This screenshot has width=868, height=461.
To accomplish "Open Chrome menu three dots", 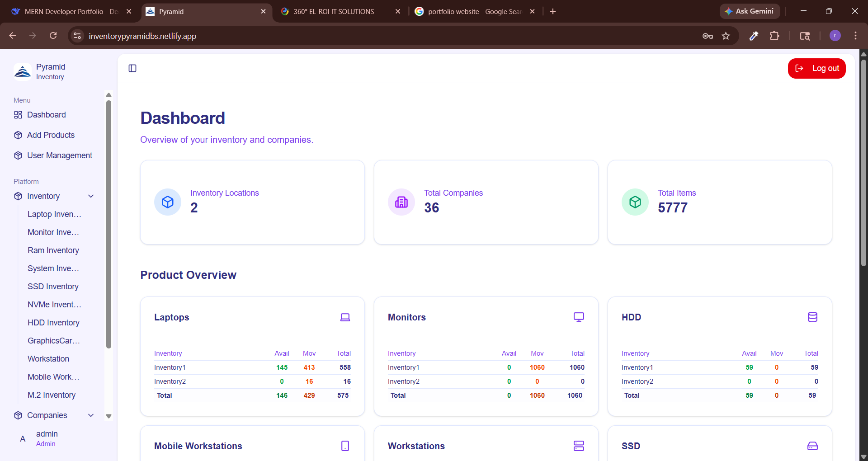I will point(855,36).
